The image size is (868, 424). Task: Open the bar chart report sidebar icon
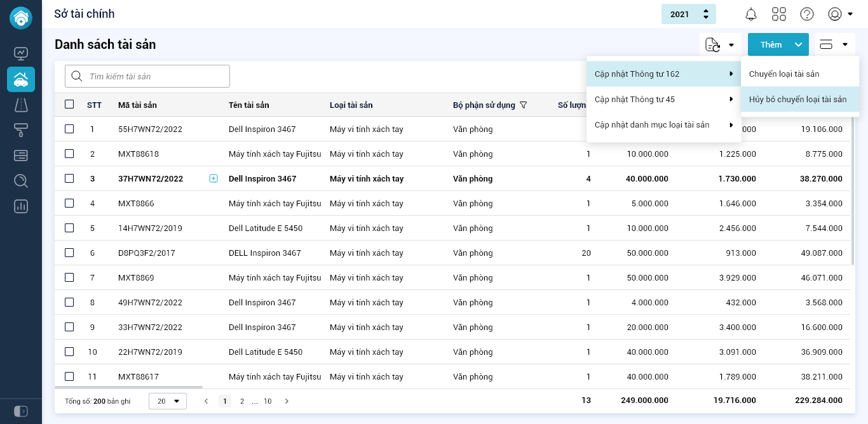(21, 206)
